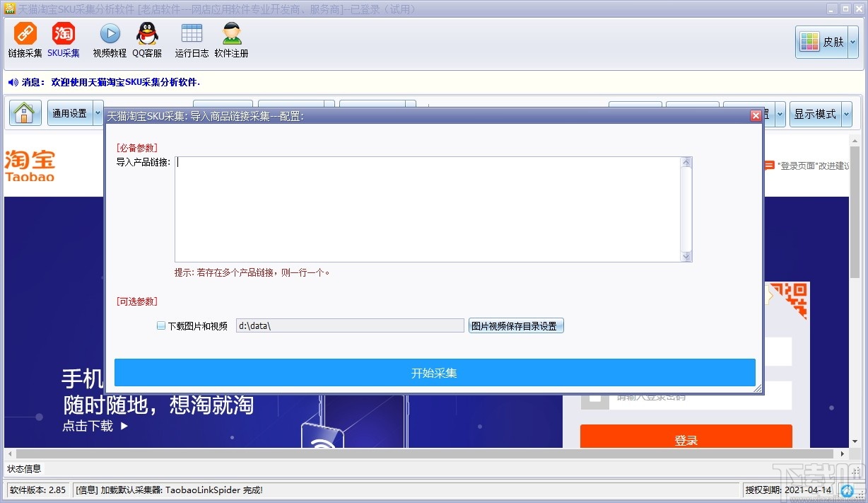Select the 链接采集 toolbar icon
Screen dimensions: 868x503
[x=25, y=40]
